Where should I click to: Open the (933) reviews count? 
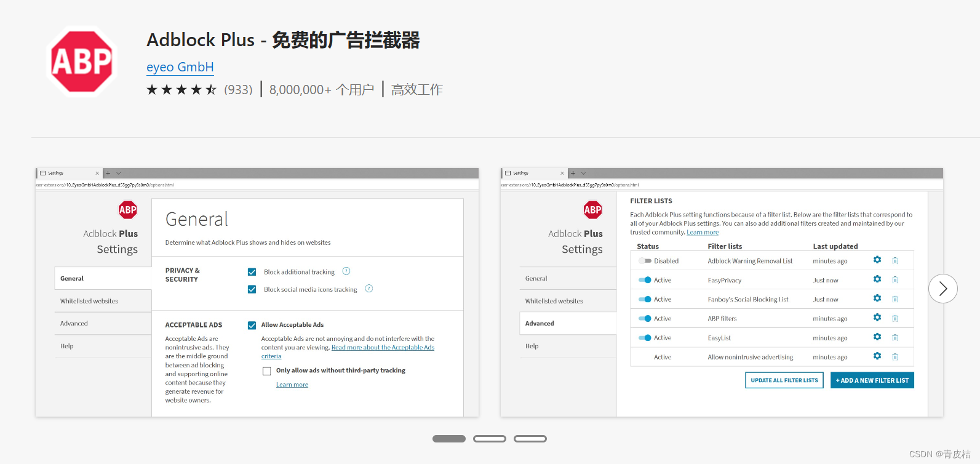point(238,90)
